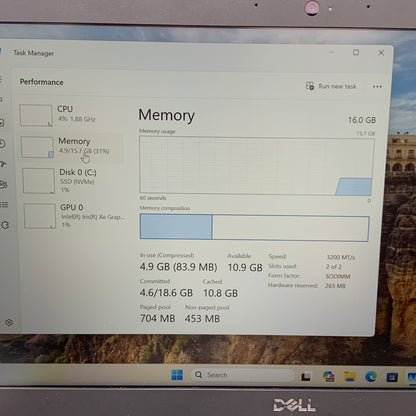This screenshot has width=416, height=416.
Task: Click the 4.6/18.6 GB Committed value
Action: 166,293
